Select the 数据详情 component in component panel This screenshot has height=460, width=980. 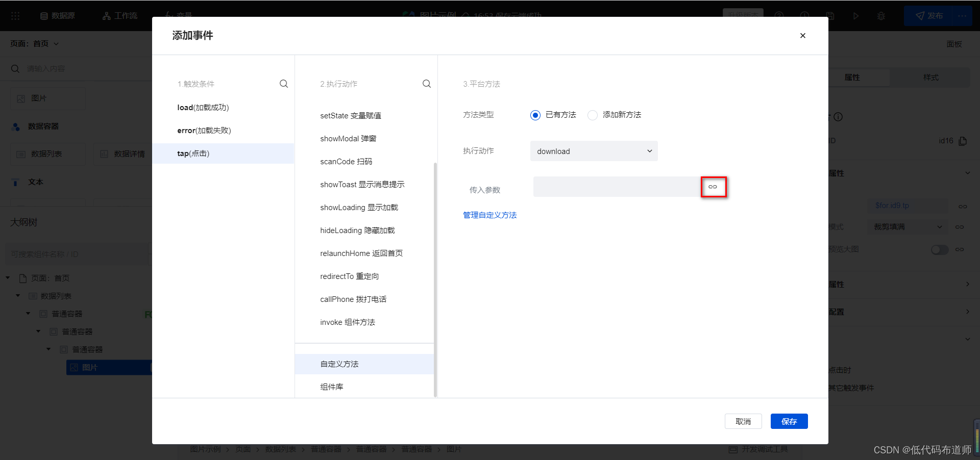tap(122, 154)
